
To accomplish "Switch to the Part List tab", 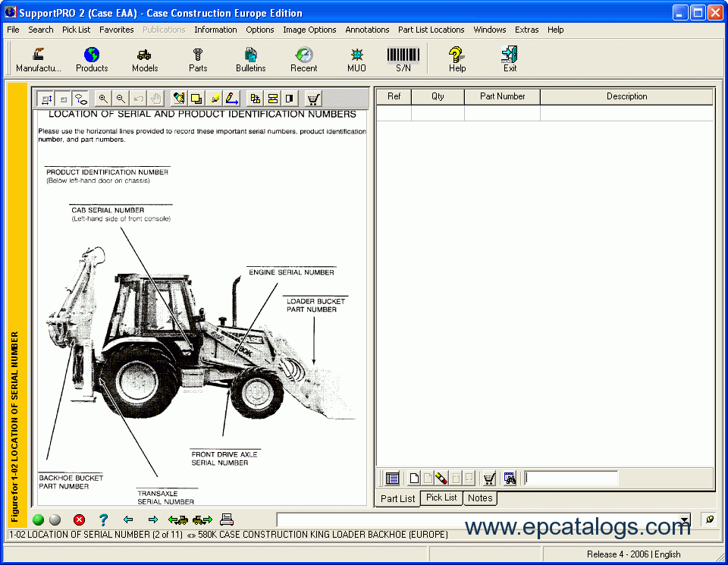I will tap(397, 498).
